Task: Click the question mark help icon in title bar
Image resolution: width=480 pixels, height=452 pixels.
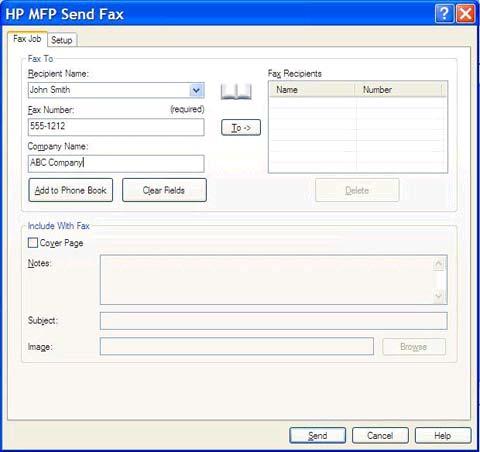Action: [x=444, y=14]
